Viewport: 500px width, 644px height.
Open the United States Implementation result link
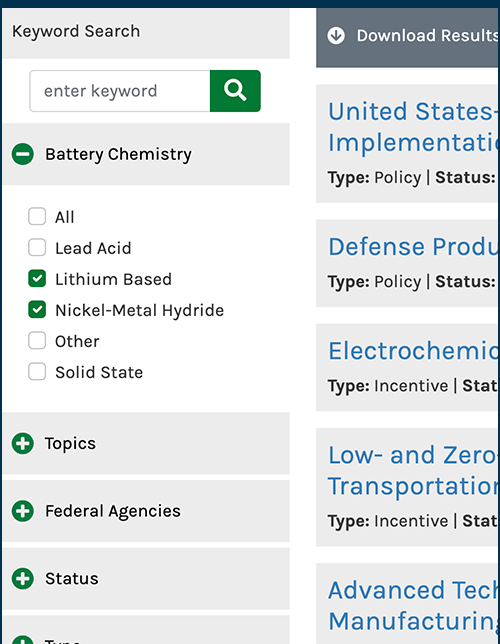tap(414, 127)
